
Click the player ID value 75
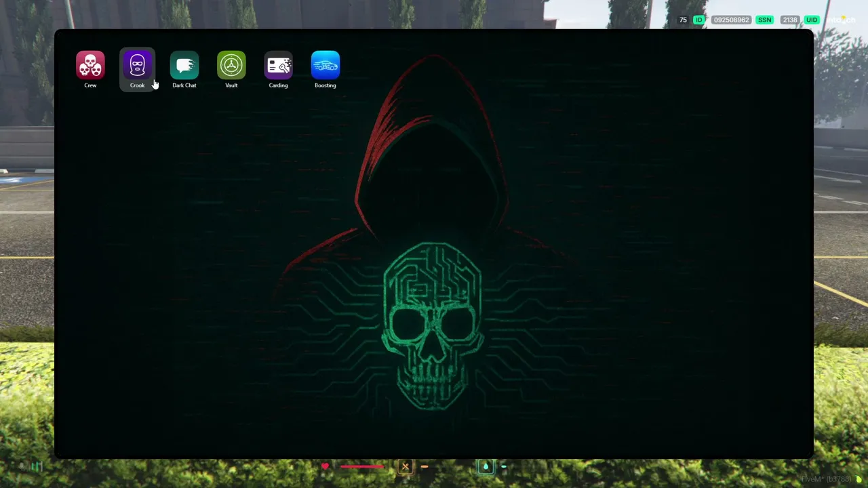coord(683,20)
